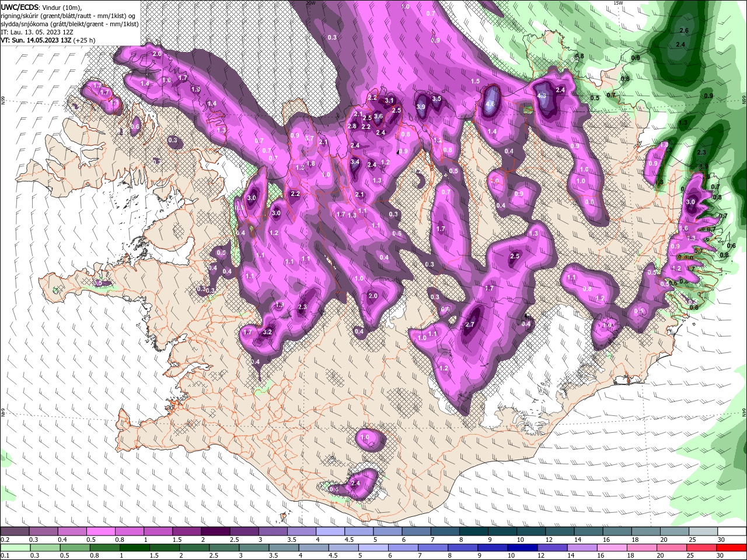Click the 3.1 value label on the map
Image resolution: width=747 pixels, height=560 pixels.
click(389, 100)
